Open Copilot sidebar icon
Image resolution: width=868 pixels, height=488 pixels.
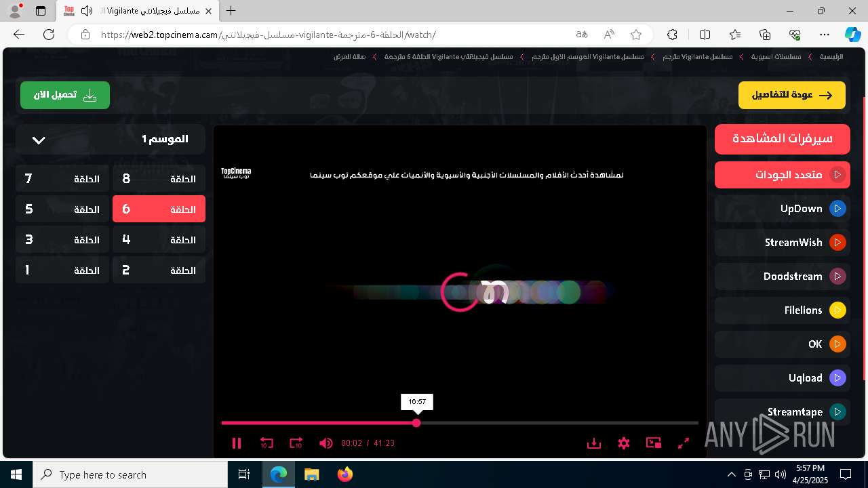(x=852, y=35)
